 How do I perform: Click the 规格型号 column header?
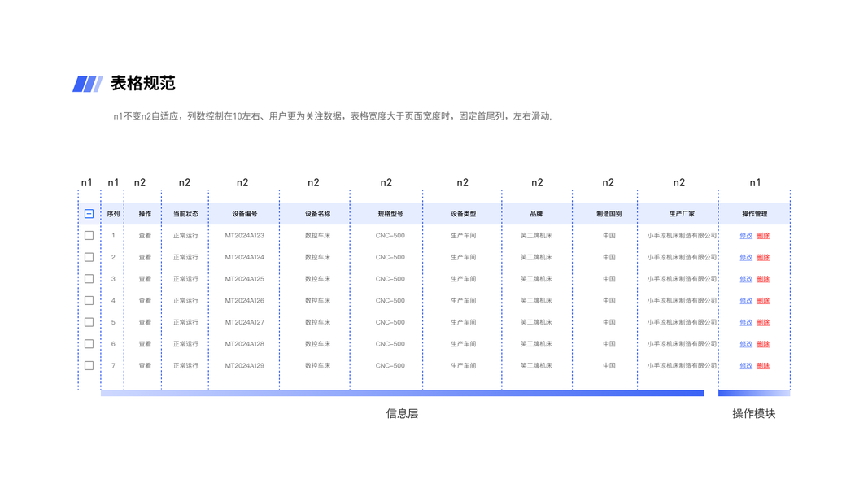coord(390,214)
